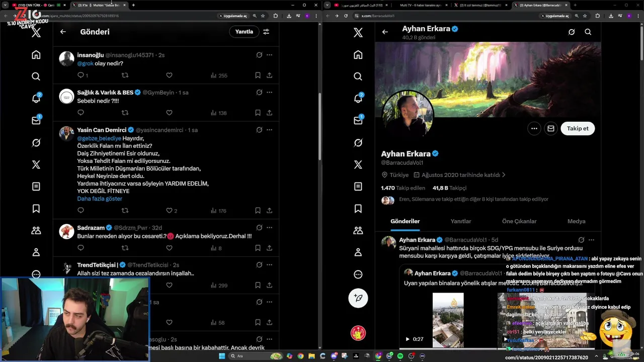Screen dimensions: 644x362
Task: Click the x.com/BarracudaVol1 address bar
Action: pos(445,16)
